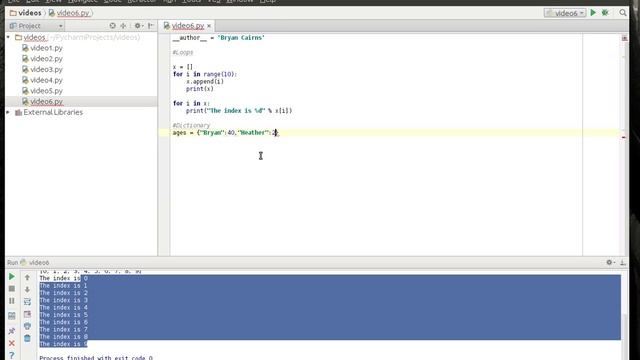Viewport: 640px width, 360px height.
Task: Open Run panel settings gear
Action: point(609,262)
